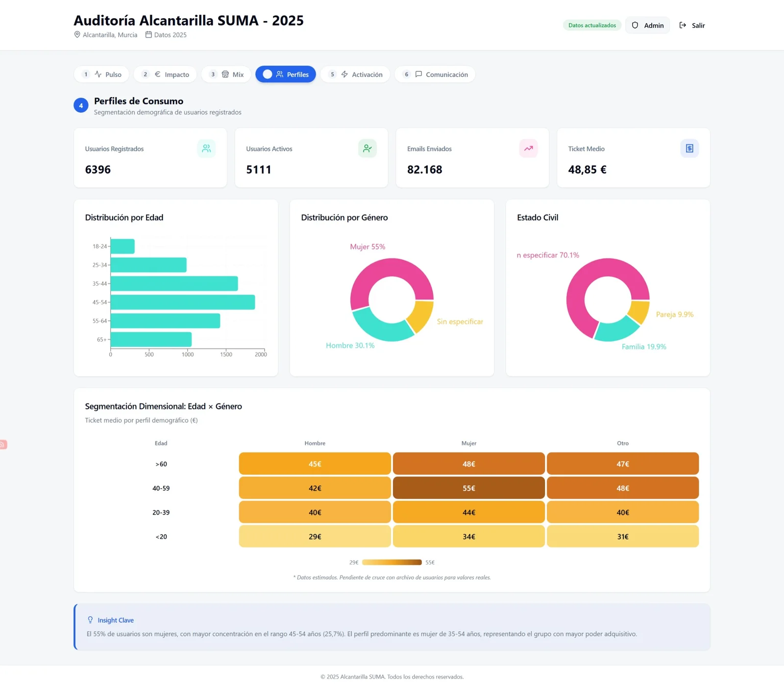Click the Usuarios Registrados value 6396
784x687 pixels.
click(x=98, y=170)
